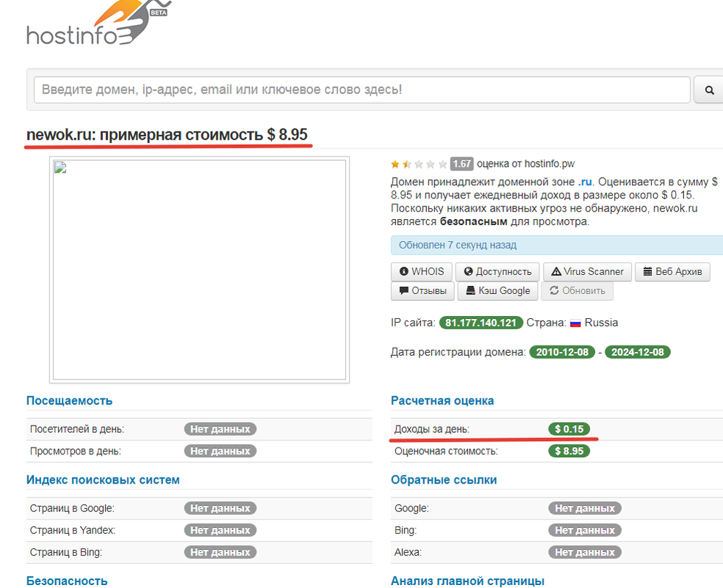Open the Безопасность heading
Screen dimensions: 723x588
click(x=67, y=581)
